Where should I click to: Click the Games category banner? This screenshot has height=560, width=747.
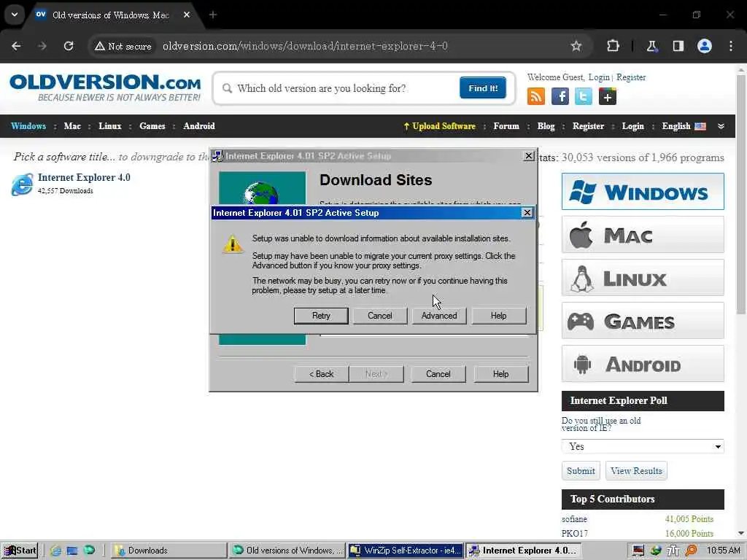643,321
